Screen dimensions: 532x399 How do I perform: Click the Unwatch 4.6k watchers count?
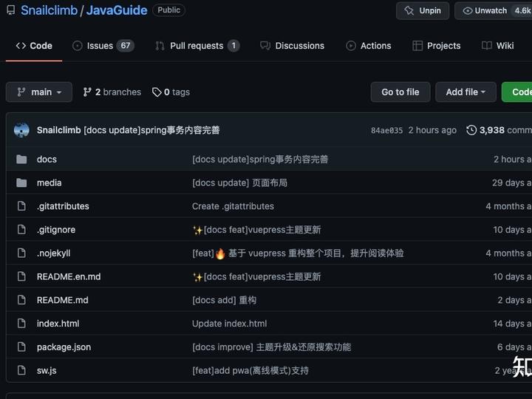point(522,10)
